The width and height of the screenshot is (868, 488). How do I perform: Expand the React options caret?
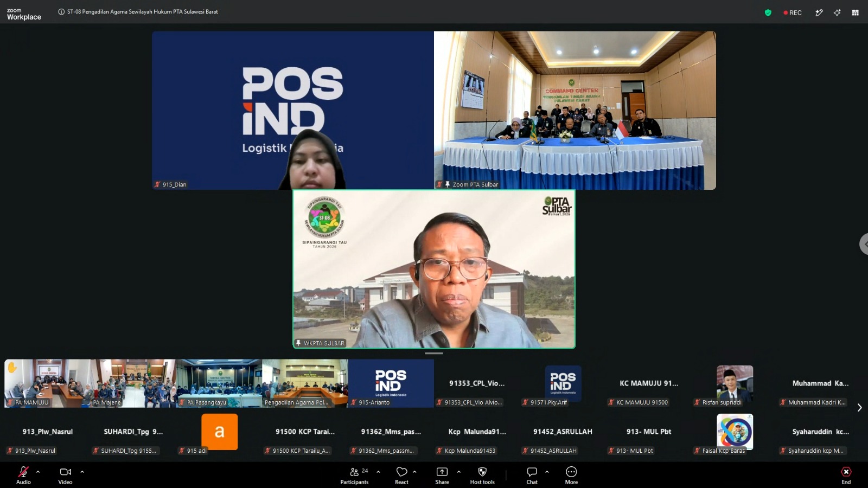414,472
